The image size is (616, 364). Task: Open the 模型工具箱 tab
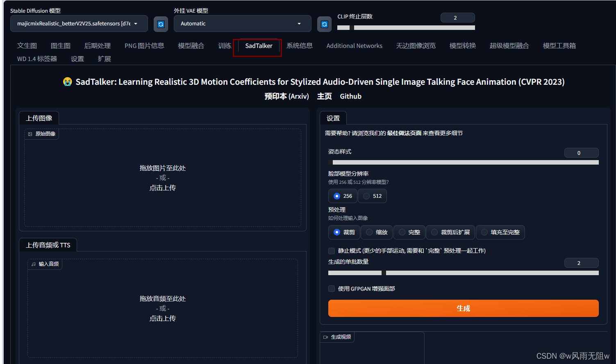tap(559, 46)
